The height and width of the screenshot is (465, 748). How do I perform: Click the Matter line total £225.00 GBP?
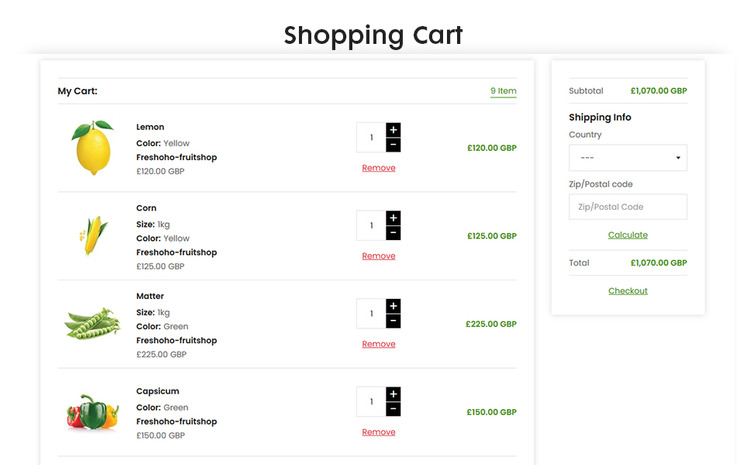coord(491,324)
